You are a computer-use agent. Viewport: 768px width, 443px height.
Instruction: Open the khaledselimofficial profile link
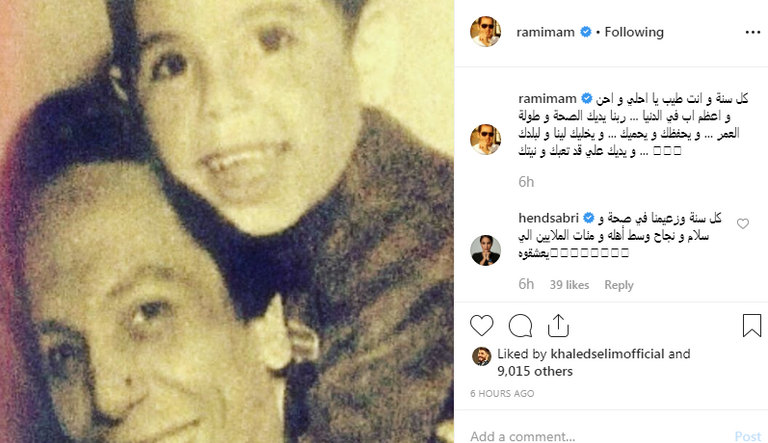click(607, 354)
